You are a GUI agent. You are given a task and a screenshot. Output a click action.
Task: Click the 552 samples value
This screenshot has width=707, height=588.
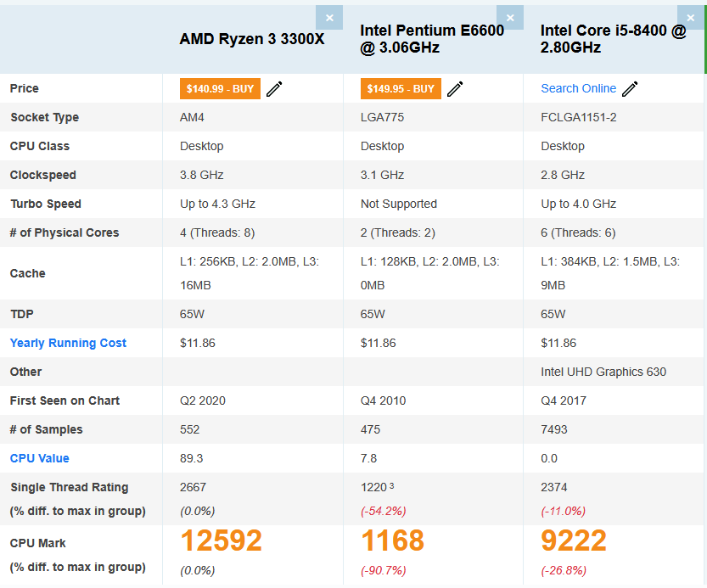coord(190,429)
